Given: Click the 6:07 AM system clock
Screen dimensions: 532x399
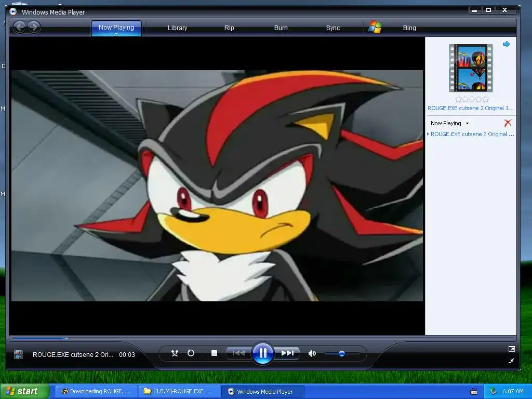Looking at the screenshot, I should (513, 391).
